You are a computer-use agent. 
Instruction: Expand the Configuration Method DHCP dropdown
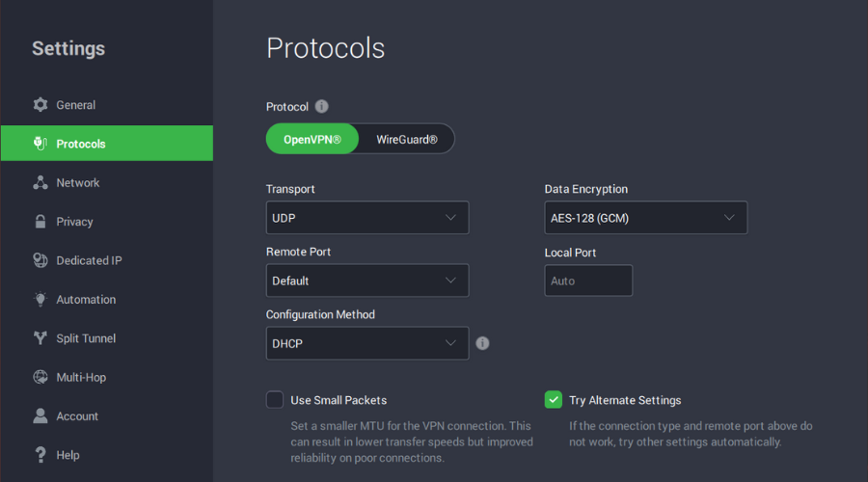(x=366, y=343)
